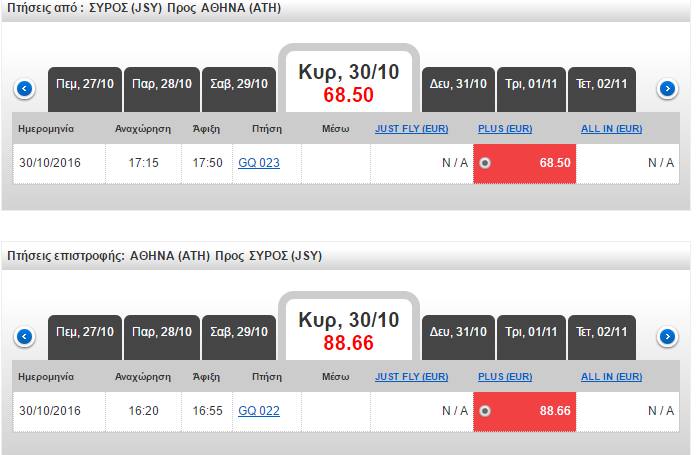This screenshot has width=699, height=455.
Task: Switch outbound date to Παρ, 28/10
Action: coord(161,84)
